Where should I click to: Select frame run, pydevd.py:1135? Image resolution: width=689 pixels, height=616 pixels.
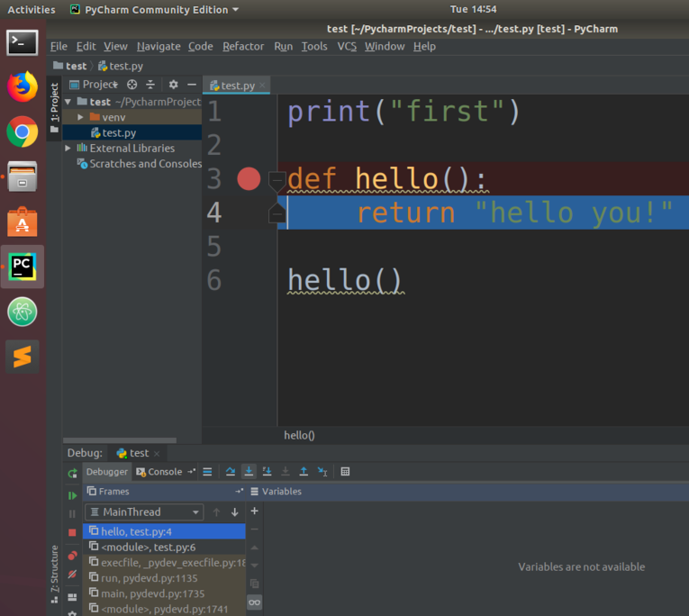(164, 578)
